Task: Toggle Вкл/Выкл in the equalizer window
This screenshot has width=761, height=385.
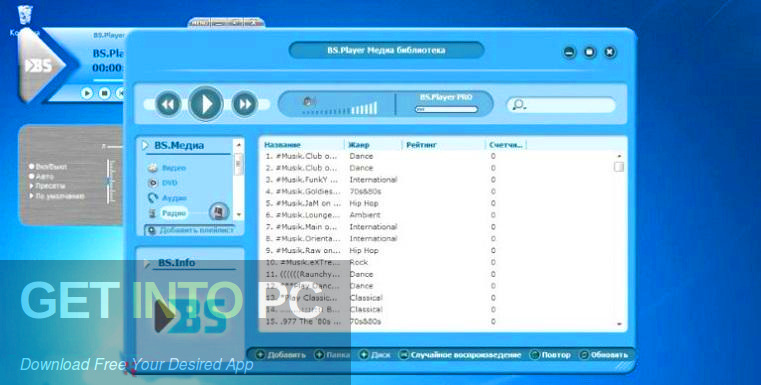Action: pos(48,167)
